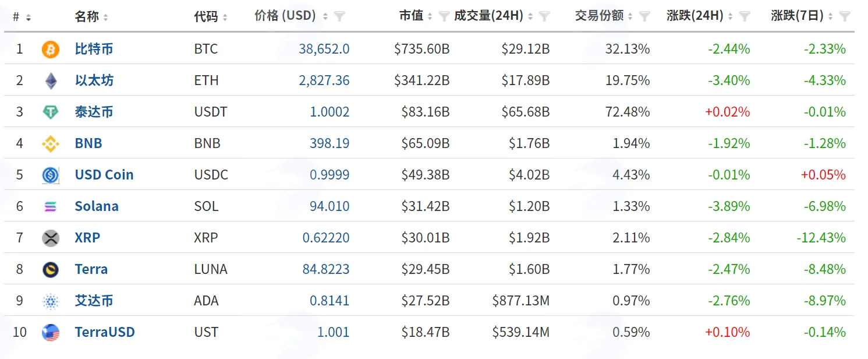Open the 以太坊 link
Viewport: 868px width, 359px height.
pyautogui.click(x=94, y=80)
